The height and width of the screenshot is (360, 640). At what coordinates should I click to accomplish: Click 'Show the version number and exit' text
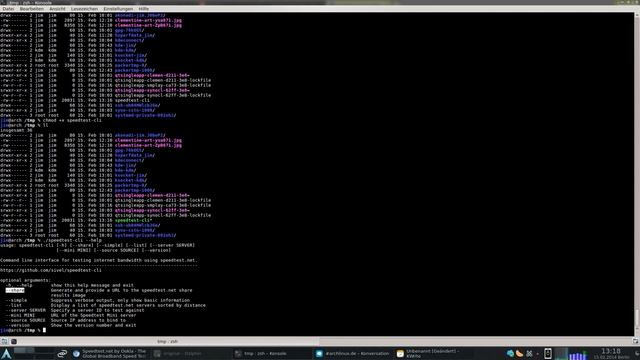pyautogui.click(x=93, y=325)
